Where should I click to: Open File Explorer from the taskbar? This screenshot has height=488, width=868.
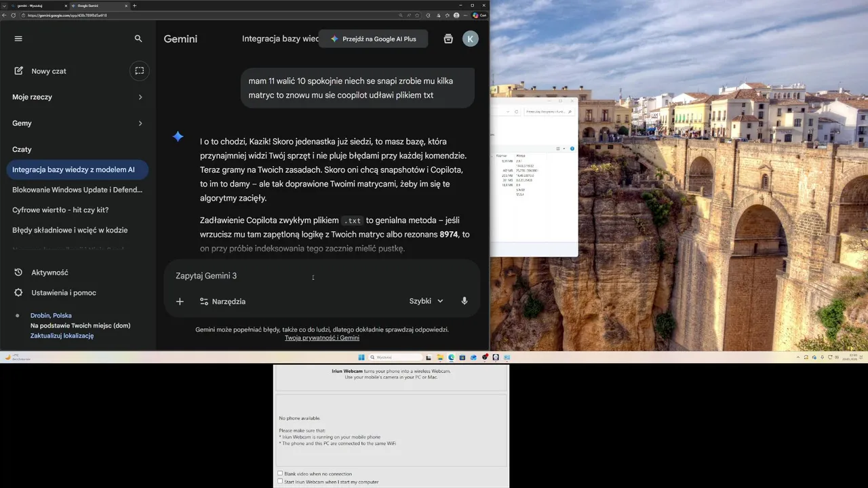(x=440, y=357)
